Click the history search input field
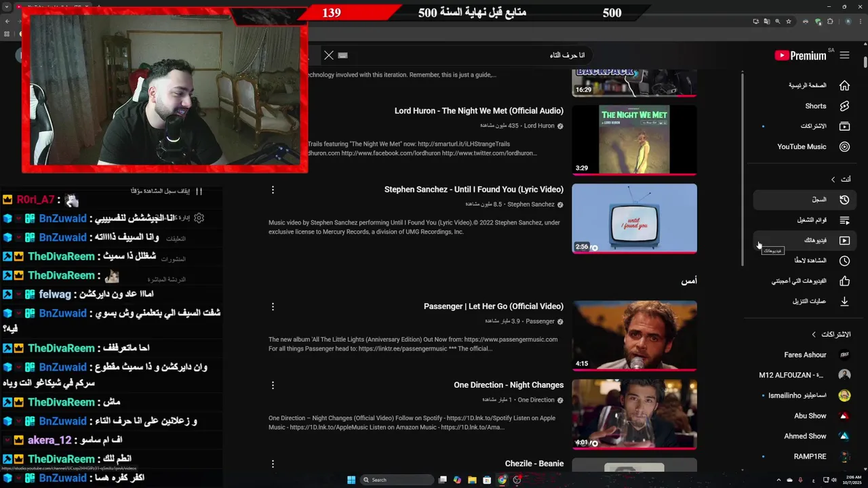Screen dimensions: 868x488 [x=468, y=55]
